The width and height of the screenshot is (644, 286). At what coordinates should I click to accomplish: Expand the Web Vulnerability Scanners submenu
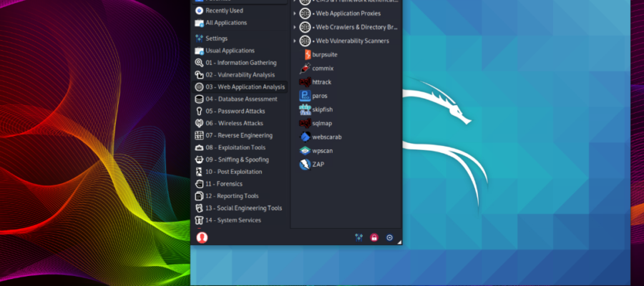click(345, 41)
